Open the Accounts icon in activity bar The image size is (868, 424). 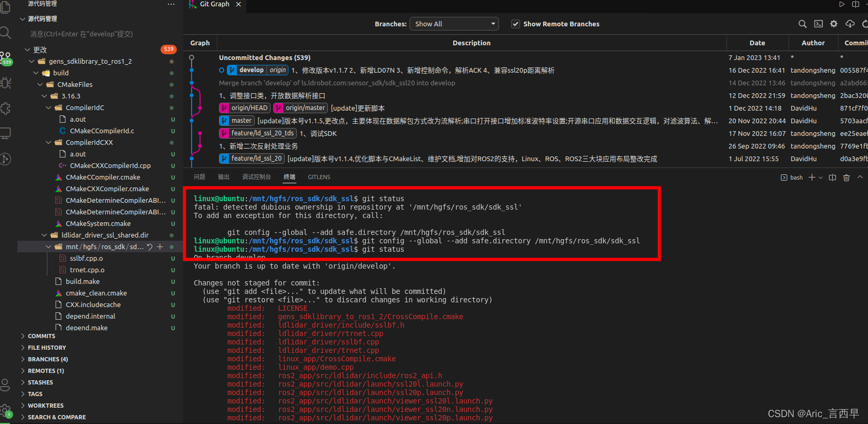point(5,385)
